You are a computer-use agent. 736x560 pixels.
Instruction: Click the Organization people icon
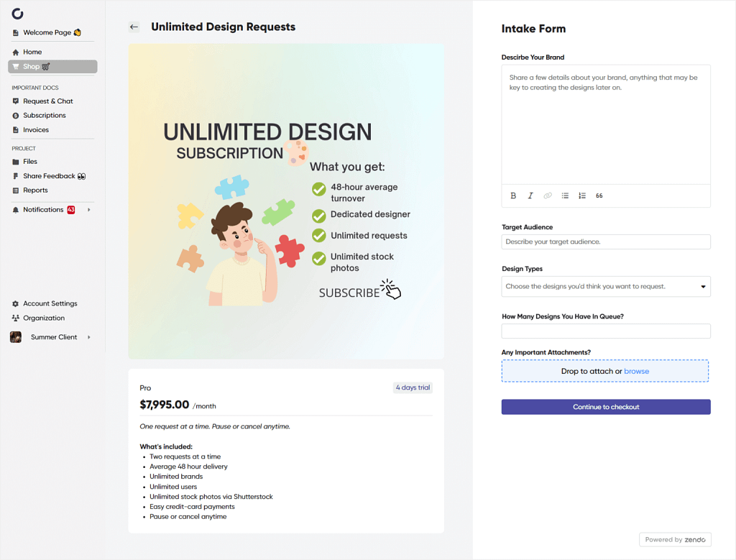click(16, 318)
